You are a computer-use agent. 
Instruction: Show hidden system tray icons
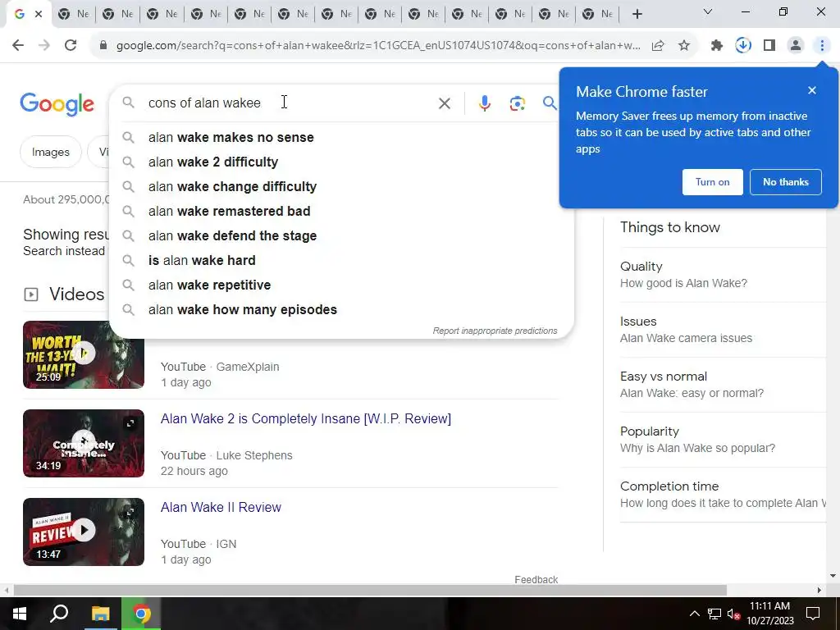(x=694, y=614)
